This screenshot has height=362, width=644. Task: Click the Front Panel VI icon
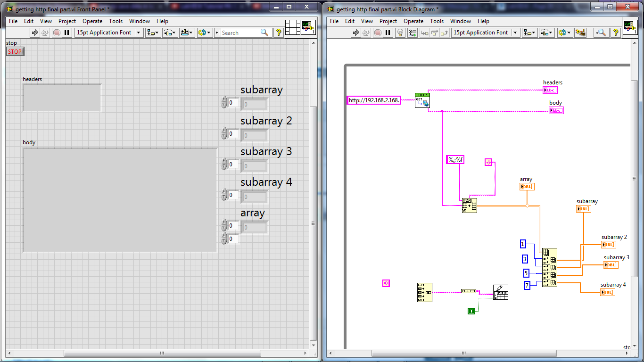pos(309,27)
